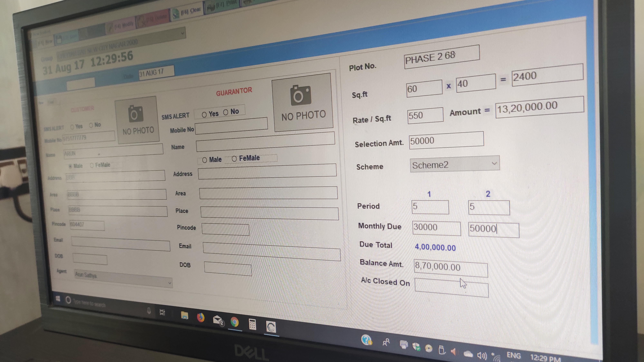Select FeMale for guarantor gender
Viewport: 644px width, 362px height.
(234, 159)
